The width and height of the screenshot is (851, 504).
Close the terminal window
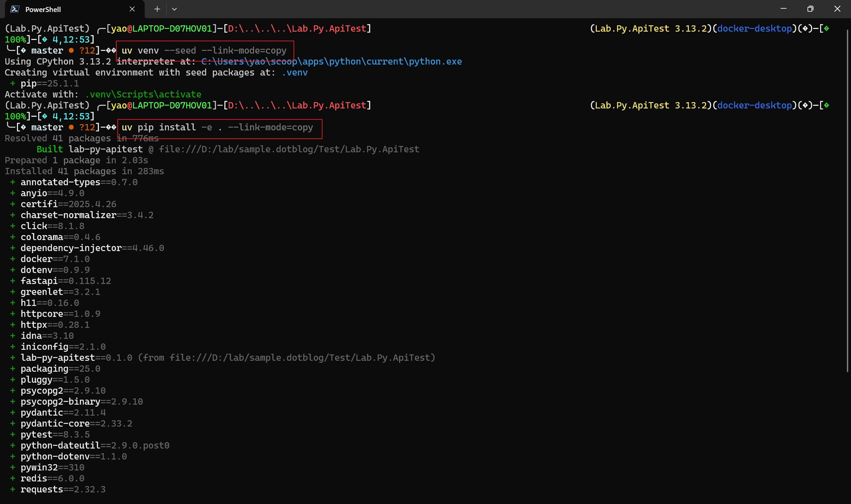[837, 9]
